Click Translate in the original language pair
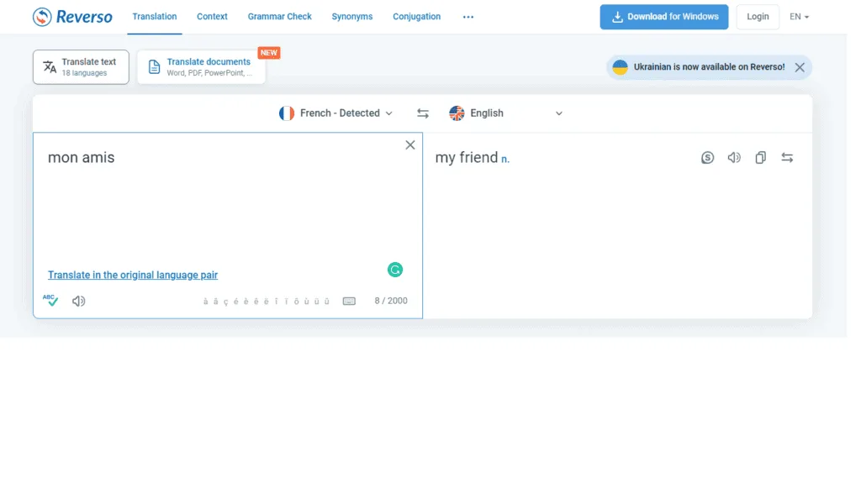Viewport: 861px width, 504px height. pyautogui.click(x=133, y=275)
